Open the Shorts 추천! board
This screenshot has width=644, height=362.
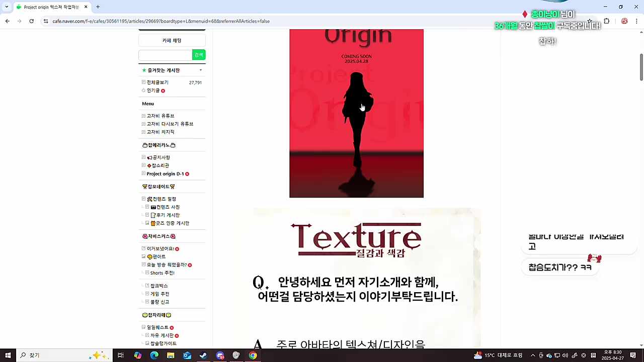click(162, 273)
